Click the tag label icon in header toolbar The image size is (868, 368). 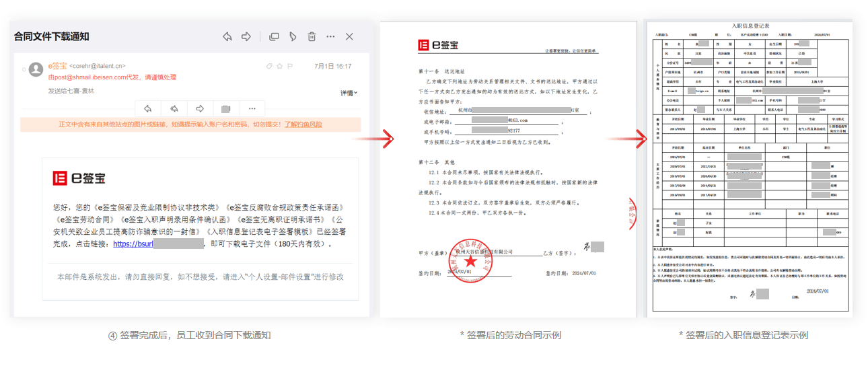tap(293, 36)
